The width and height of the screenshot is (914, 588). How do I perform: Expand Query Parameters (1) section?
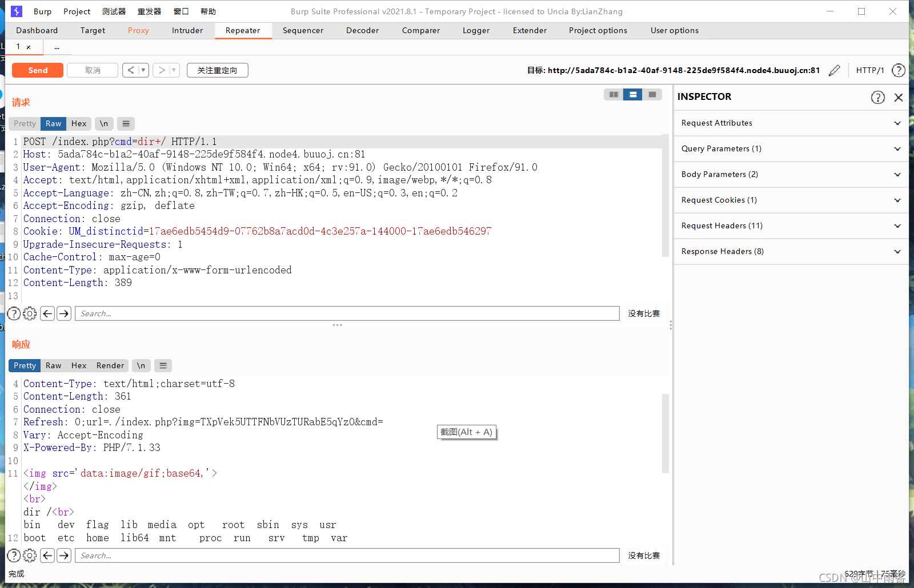point(791,149)
